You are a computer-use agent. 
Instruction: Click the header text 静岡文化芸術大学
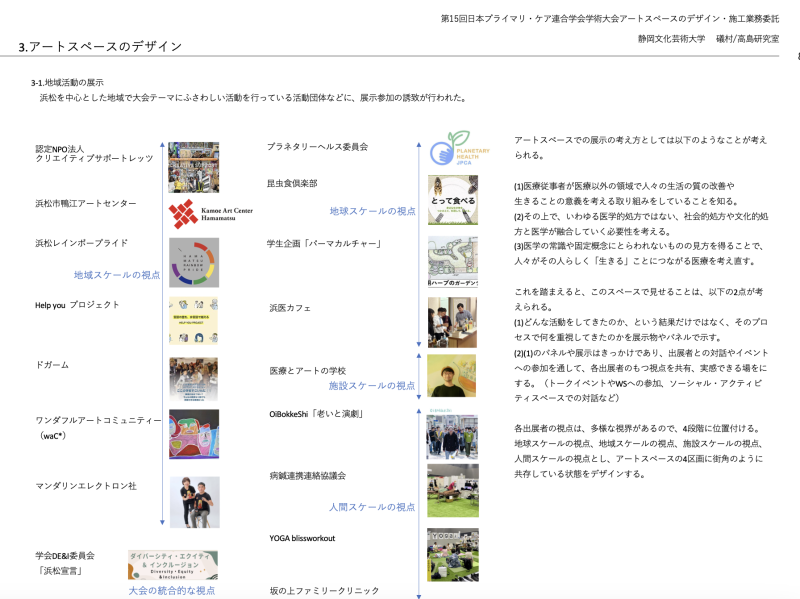click(671, 39)
